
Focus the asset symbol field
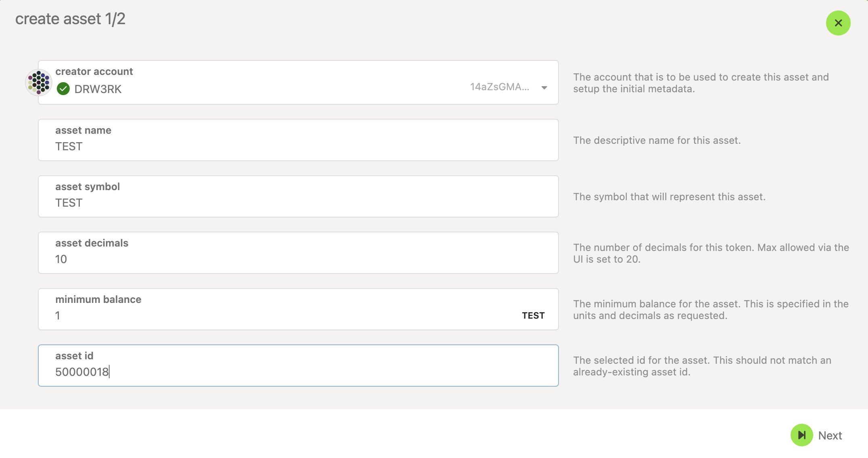(x=298, y=203)
